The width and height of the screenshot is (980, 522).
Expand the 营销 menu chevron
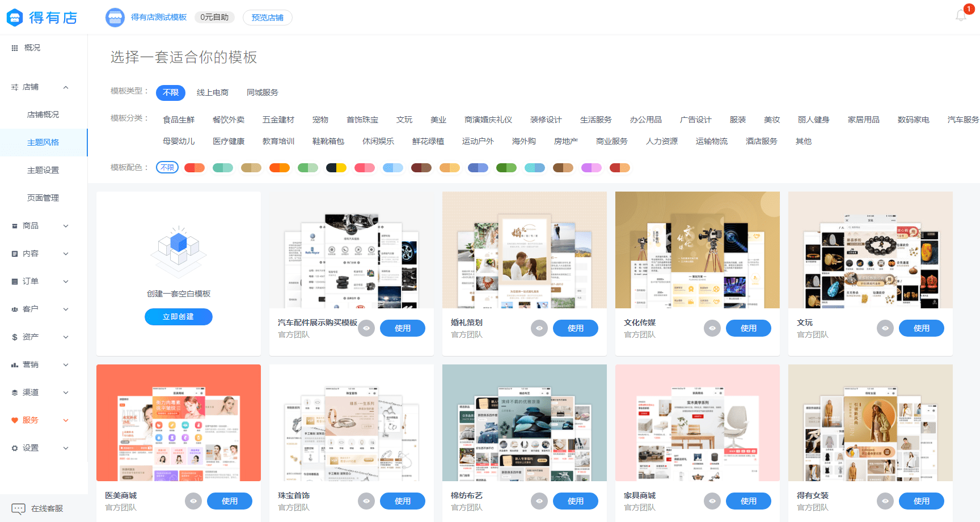point(66,365)
